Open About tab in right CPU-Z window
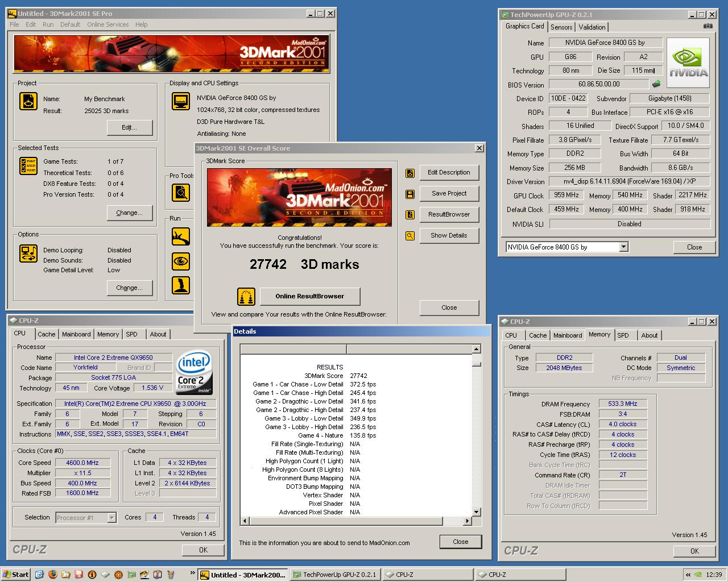This screenshot has width=728, height=582. pos(650,335)
